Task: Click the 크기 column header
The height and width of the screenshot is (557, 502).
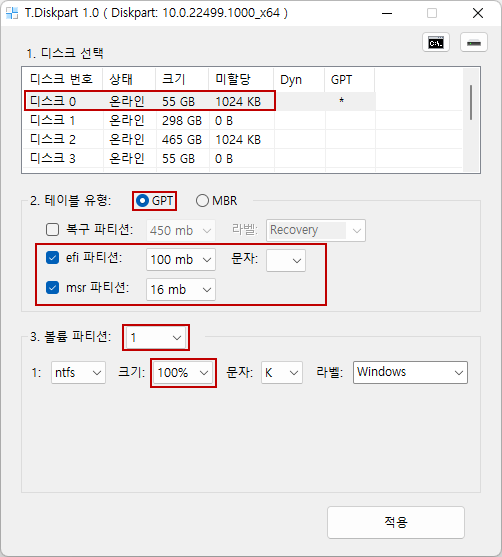Action: coord(182,79)
